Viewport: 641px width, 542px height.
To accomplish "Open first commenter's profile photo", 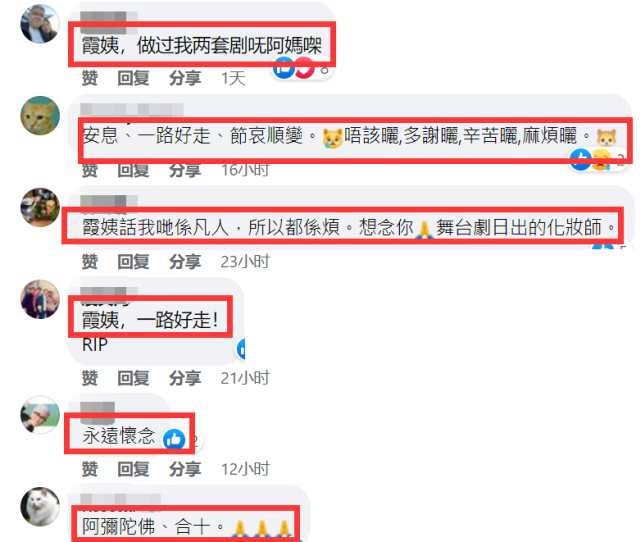I will pyautogui.click(x=40, y=24).
